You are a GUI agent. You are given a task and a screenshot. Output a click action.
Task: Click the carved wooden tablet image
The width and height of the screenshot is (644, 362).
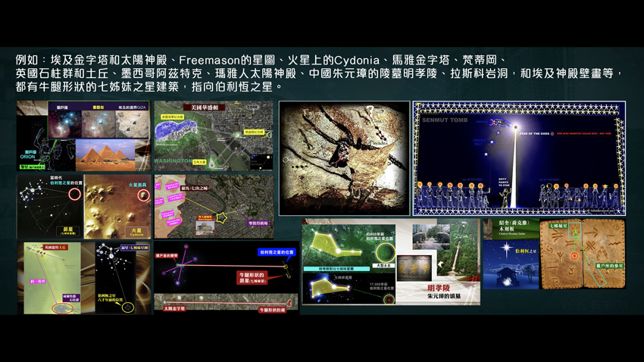coord(583,254)
